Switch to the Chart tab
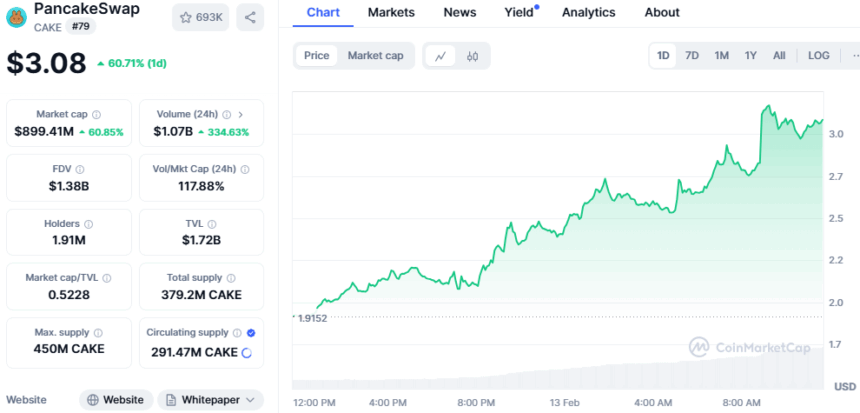Image resolution: width=860 pixels, height=413 pixels. pos(323,12)
